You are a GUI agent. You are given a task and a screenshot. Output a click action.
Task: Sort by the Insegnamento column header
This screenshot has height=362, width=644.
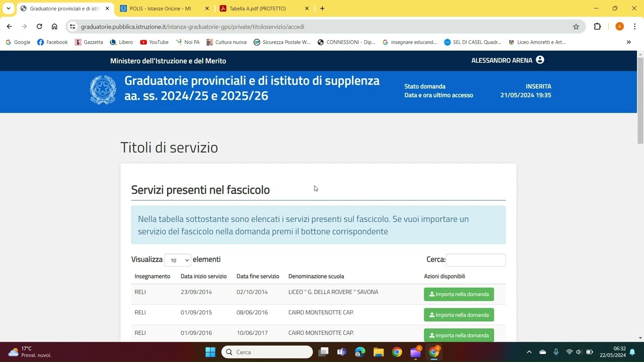point(152,276)
